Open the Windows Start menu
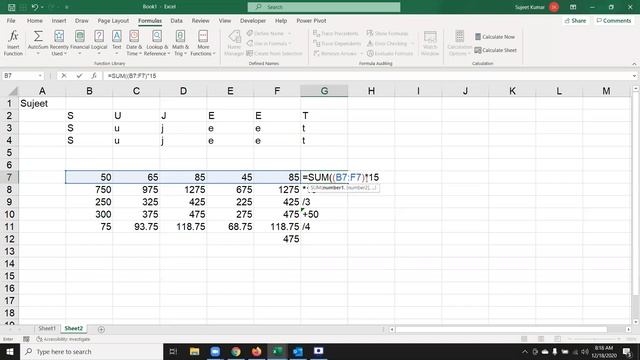640x360 pixels. (x=10, y=351)
